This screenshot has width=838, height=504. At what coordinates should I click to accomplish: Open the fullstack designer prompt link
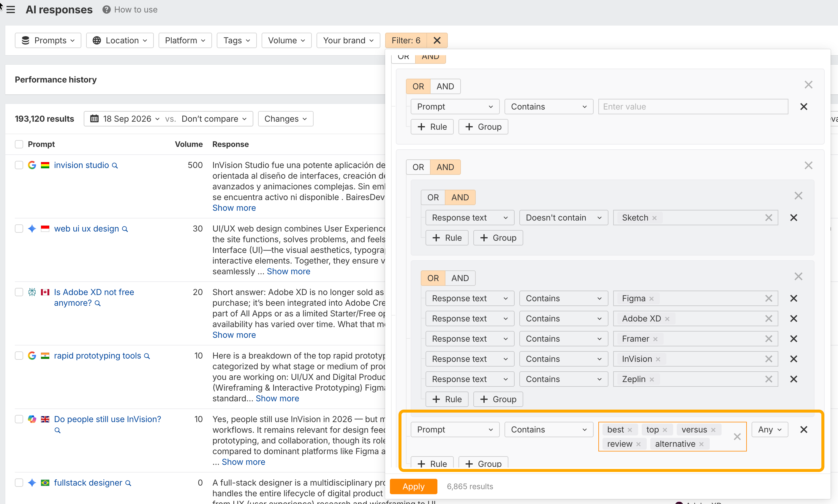tap(88, 483)
